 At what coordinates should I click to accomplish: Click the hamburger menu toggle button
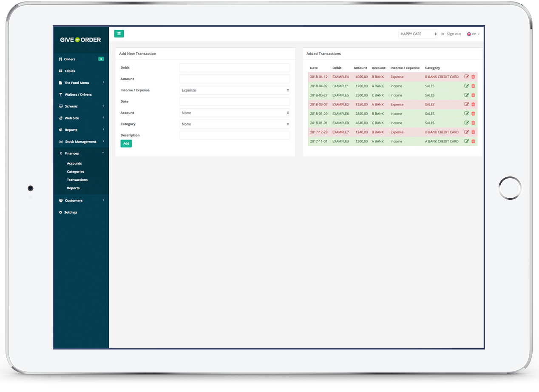pyautogui.click(x=119, y=34)
